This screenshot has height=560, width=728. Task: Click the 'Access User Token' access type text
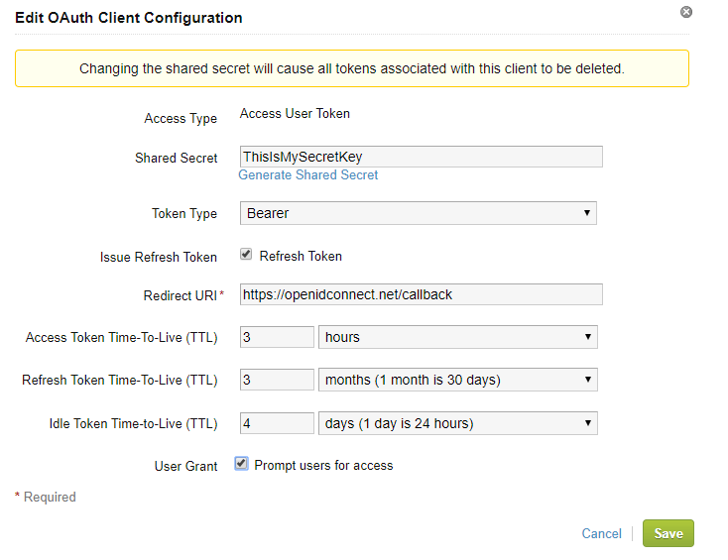click(x=295, y=114)
